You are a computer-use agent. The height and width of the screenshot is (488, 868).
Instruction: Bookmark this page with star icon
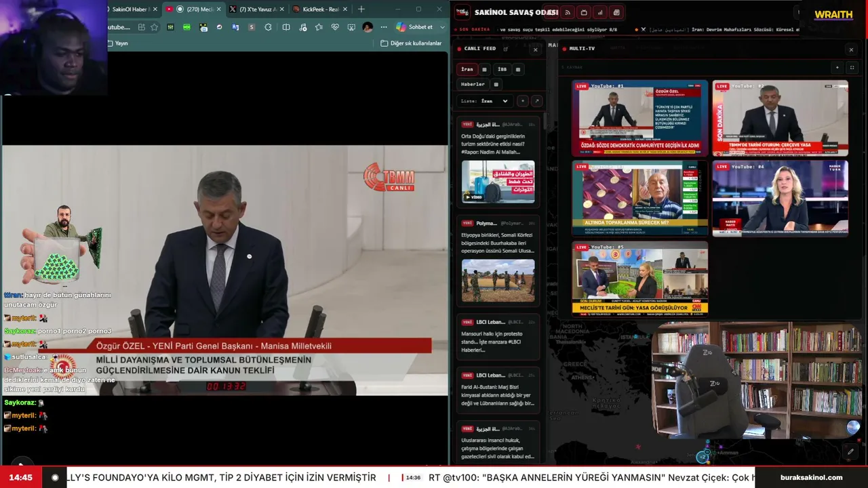pyautogui.click(x=155, y=27)
